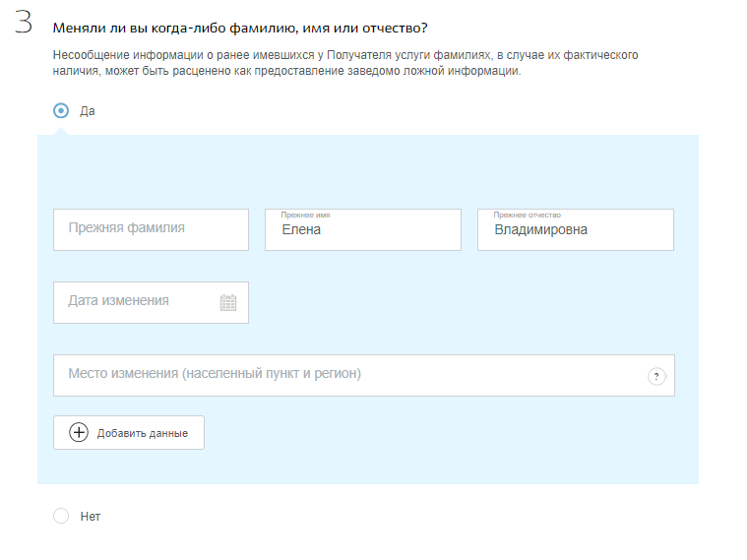Screen dimensions: 747x560
Task: Select the Да radio button
Action: [x=61, y=111]
